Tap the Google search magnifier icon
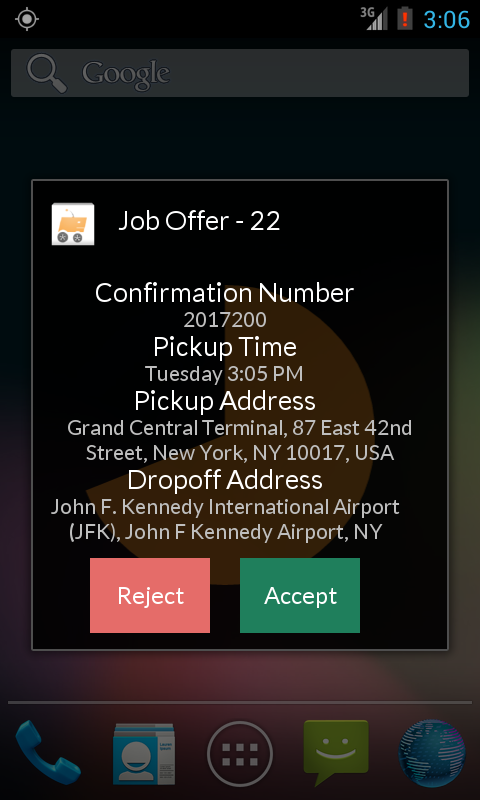480x800 pixels. [x=46, y=73]
